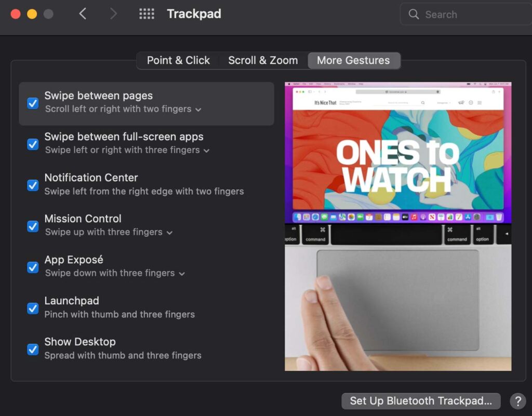The height and width of the screenshot is (416, 532).
Task: Toggle the Notification Center checkbox
Action: (x=33, y=185)
